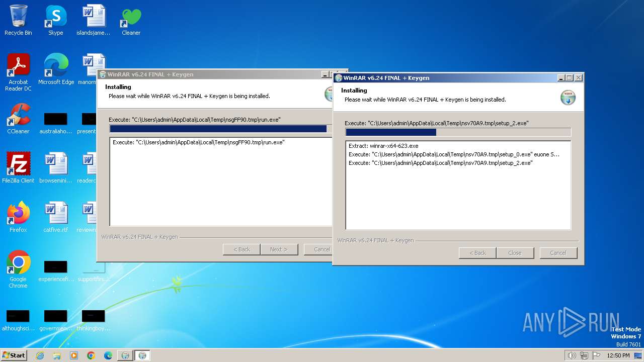Select the experiencefi... desktop file
The height and width of the screenshot is (362, 644).
tap(56, 271)
